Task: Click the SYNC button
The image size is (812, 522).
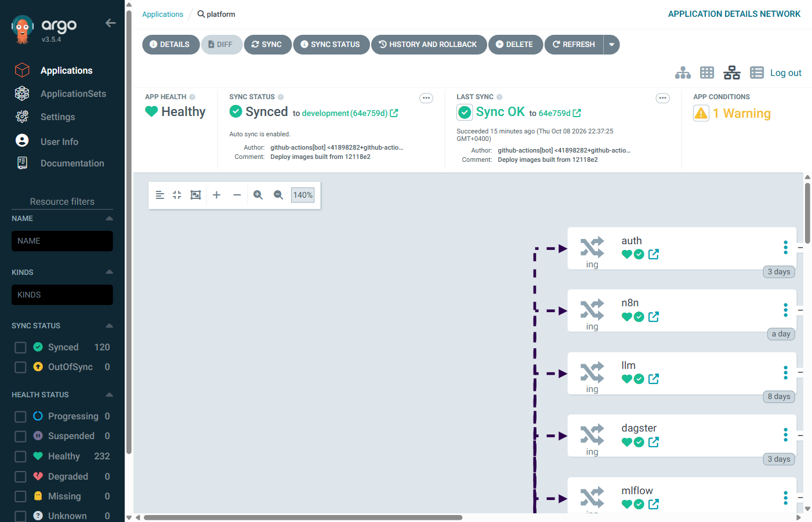Action: [267, 45]
